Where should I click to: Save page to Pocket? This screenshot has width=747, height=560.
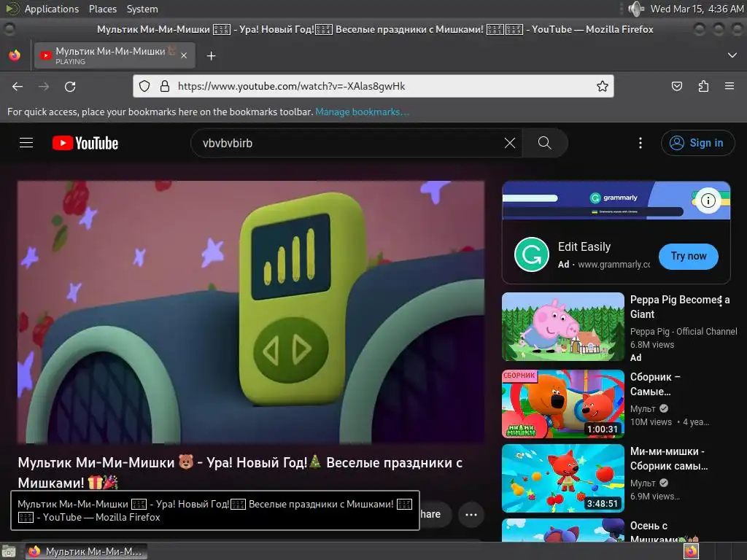pyautogui.click(x=676, y=86)
